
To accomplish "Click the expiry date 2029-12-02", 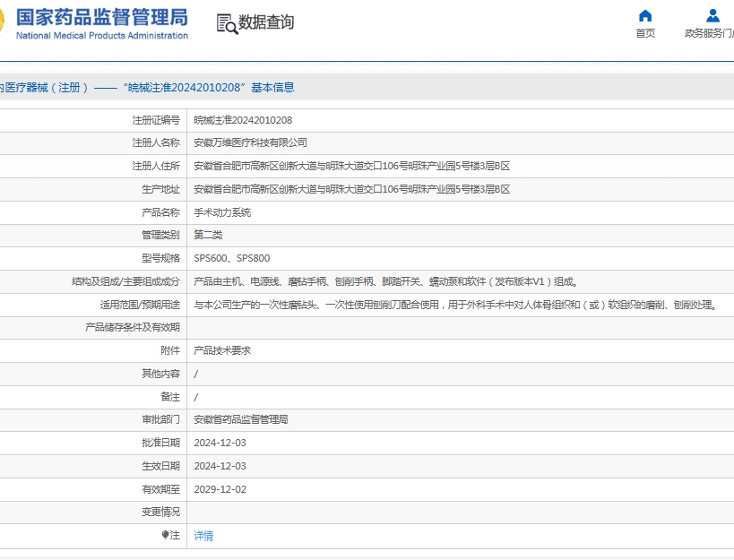I will coord(220,489).
